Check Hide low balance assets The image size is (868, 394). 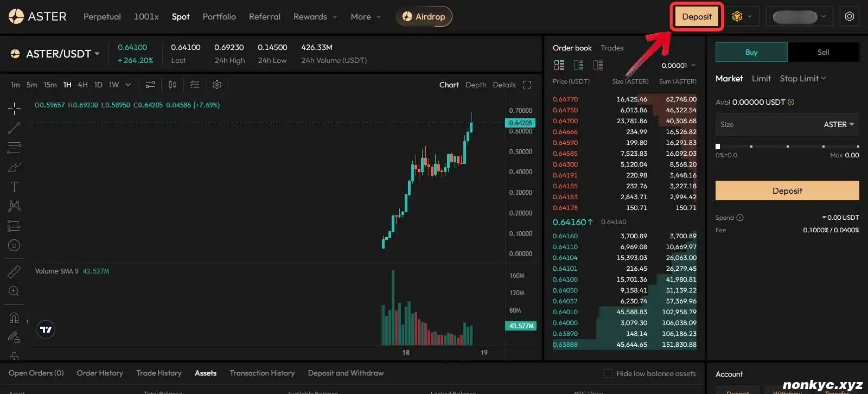(x=608, y=373)
